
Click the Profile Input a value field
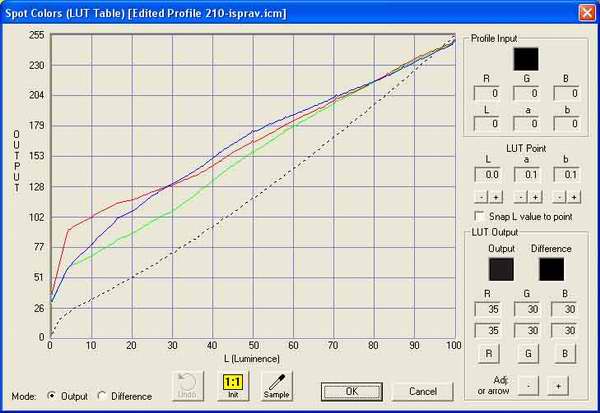526,123
